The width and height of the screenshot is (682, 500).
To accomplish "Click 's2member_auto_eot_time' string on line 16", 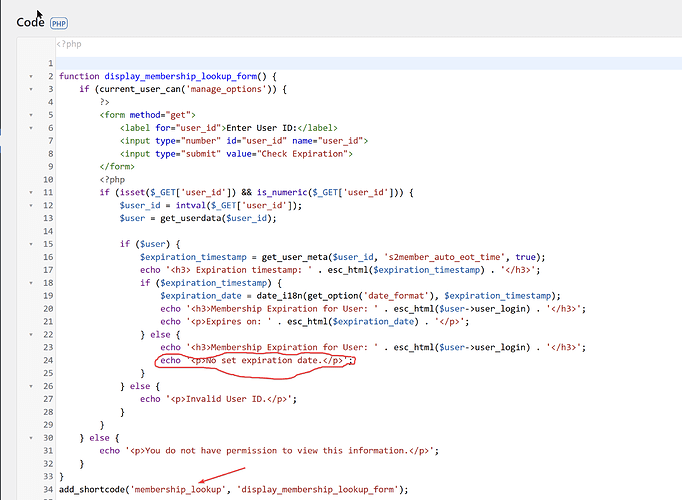I will 445,257.
